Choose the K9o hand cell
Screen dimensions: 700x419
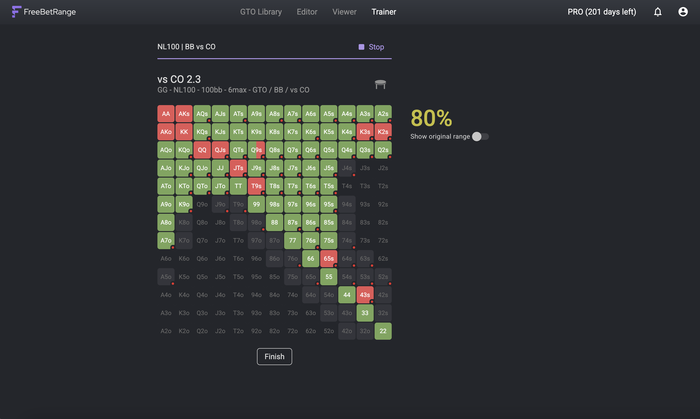[183, 204]
